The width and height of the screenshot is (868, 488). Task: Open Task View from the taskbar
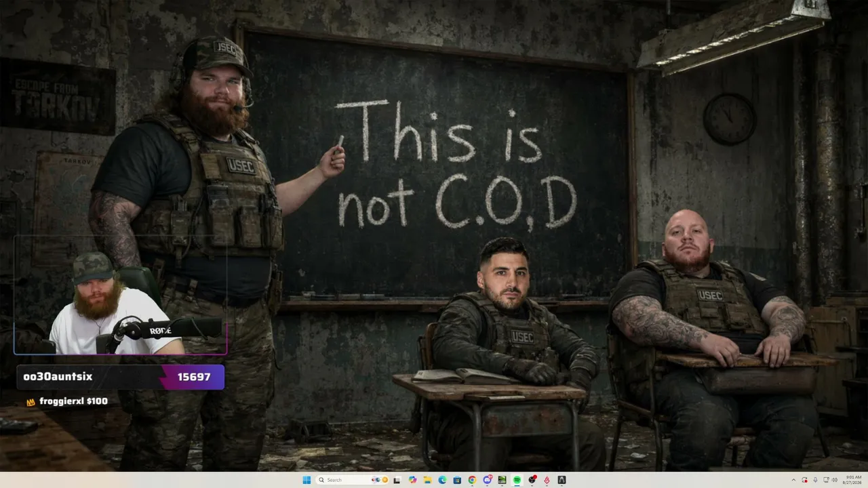coord(397,480)
